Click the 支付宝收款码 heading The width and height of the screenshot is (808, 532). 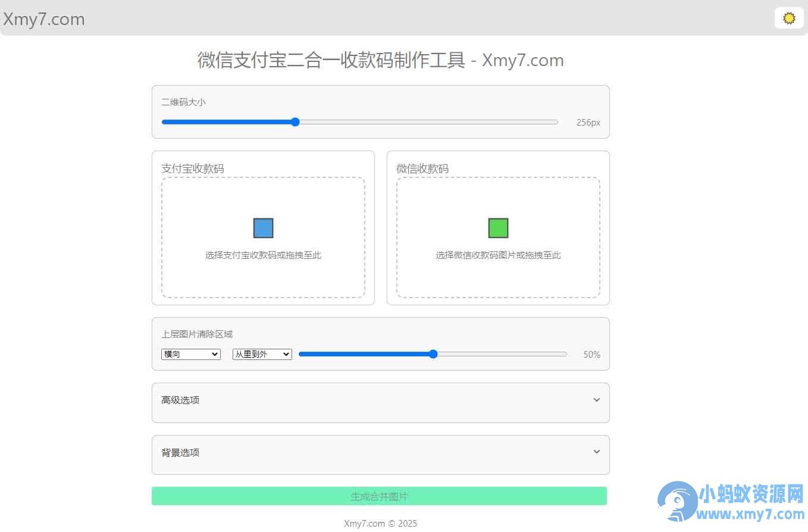click(193, 168)
